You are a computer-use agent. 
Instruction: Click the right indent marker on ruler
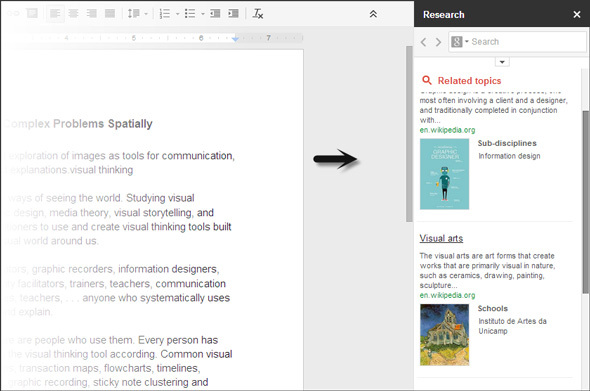point(235,39)
